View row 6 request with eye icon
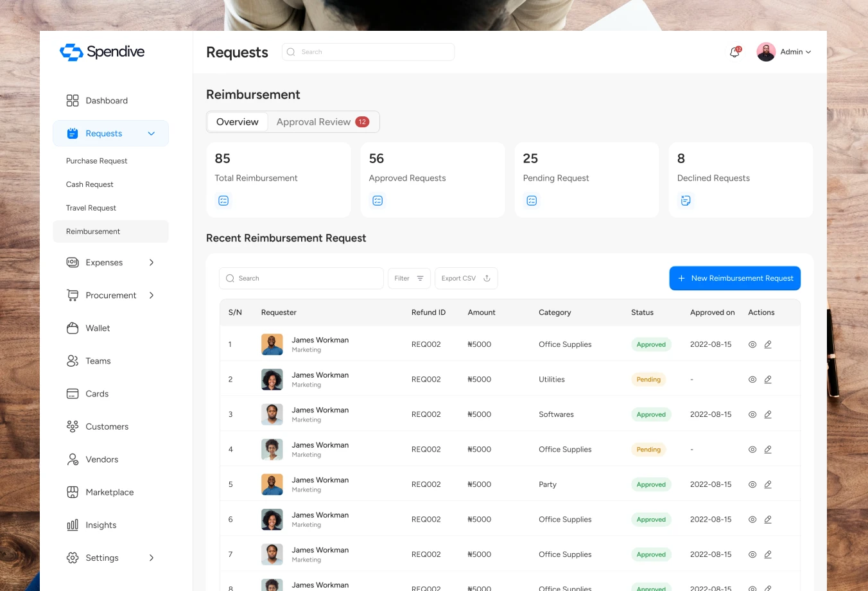Viewport: 868px width, 591px height. coord(752,520)
